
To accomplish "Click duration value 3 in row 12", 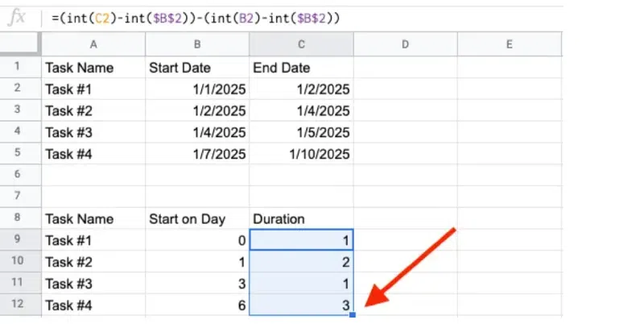I will coord(301,305).
